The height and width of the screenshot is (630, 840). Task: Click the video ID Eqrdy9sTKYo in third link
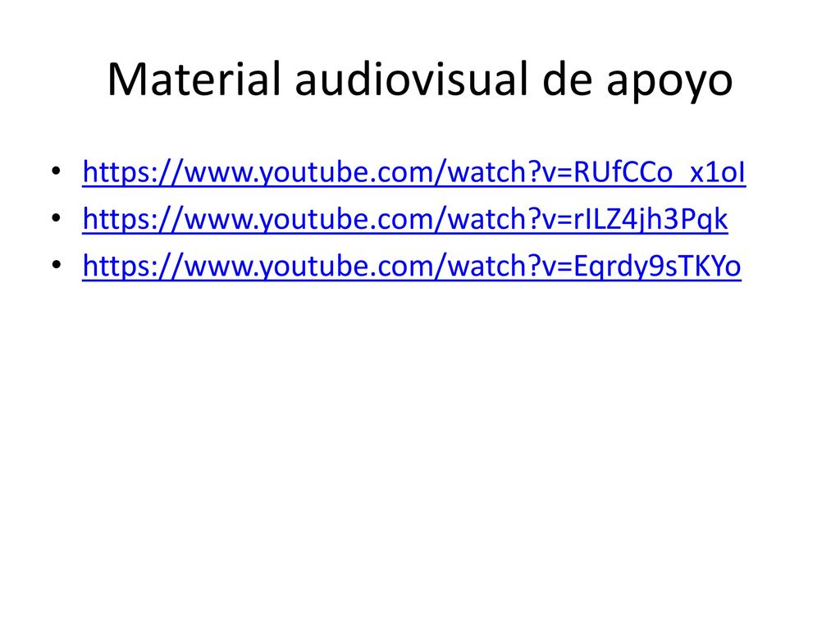pos(657,267)
